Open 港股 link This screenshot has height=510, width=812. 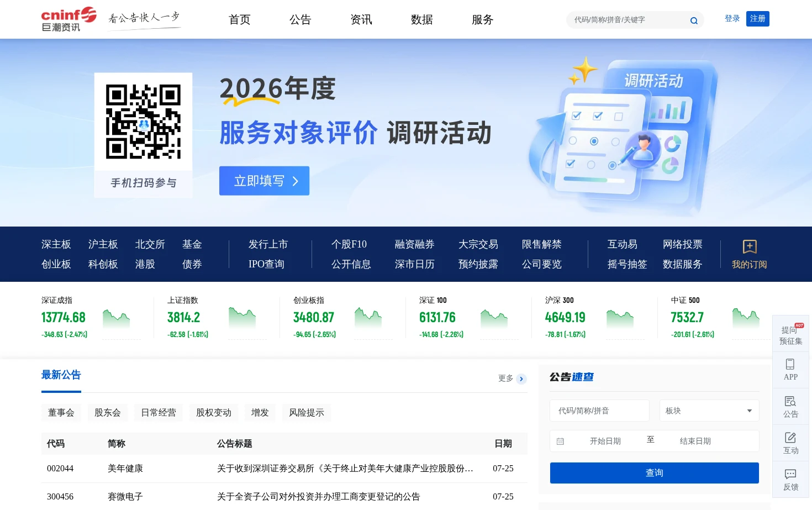pyautogui.click(x=145, y=264)
